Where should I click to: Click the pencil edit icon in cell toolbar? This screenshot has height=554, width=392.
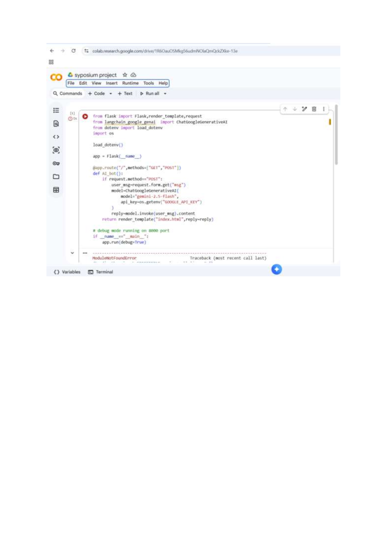click(x=304, y=109)
